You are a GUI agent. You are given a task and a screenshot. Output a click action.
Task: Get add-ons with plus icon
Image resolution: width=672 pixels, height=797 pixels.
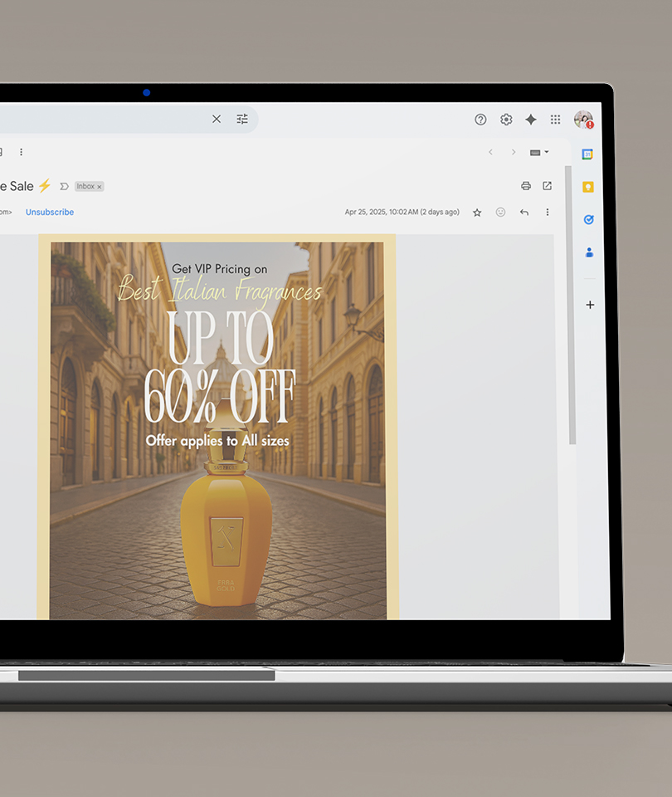[590, 305]
